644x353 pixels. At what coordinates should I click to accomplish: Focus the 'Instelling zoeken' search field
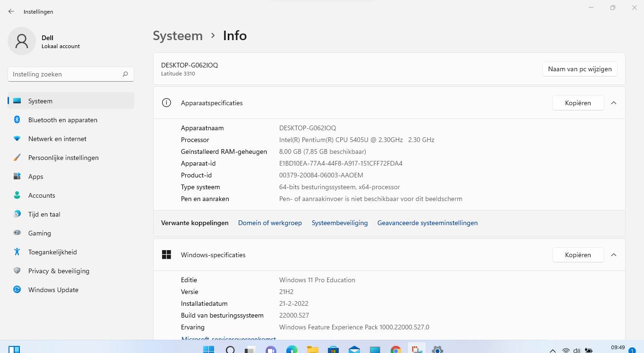point(71,74)
